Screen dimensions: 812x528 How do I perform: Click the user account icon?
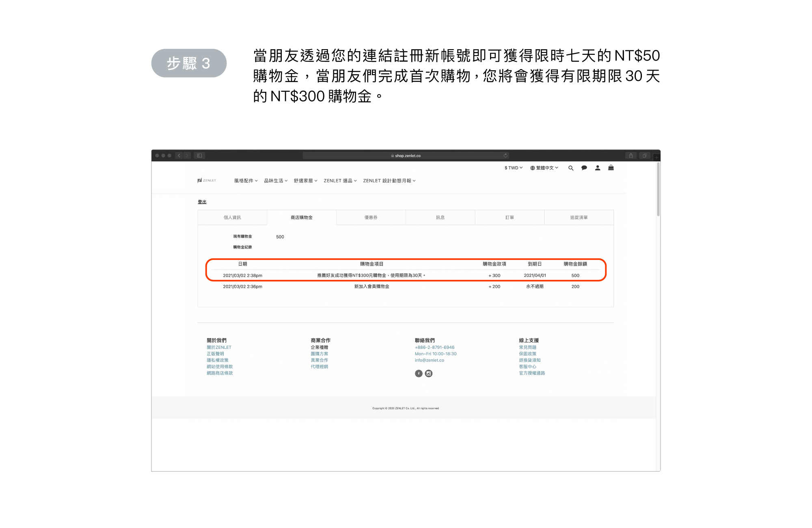(597, 168)
